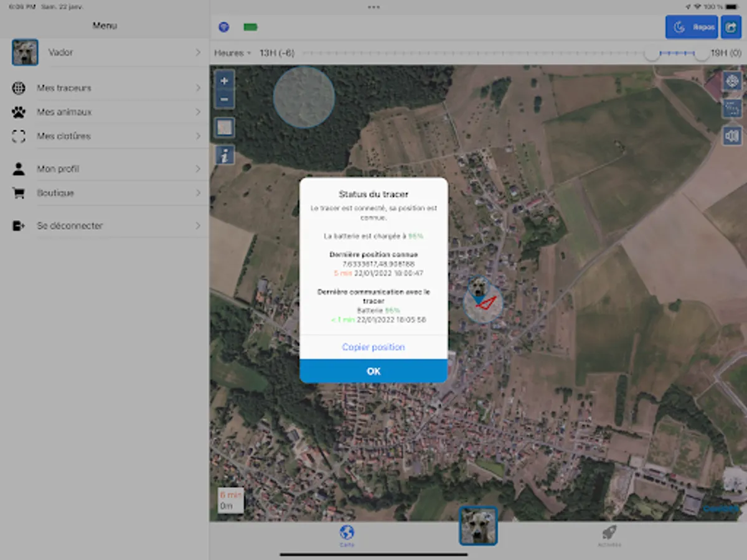The image size is (747, 560).
Task: Click the 19H (0) end time label
Action: click(x=726, y=53)
